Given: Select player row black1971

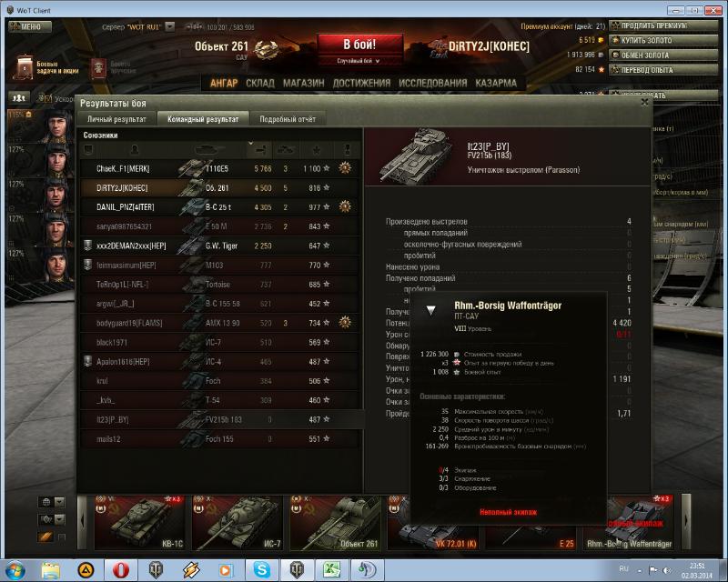Looking at the screenshot, I should [220, 342].
